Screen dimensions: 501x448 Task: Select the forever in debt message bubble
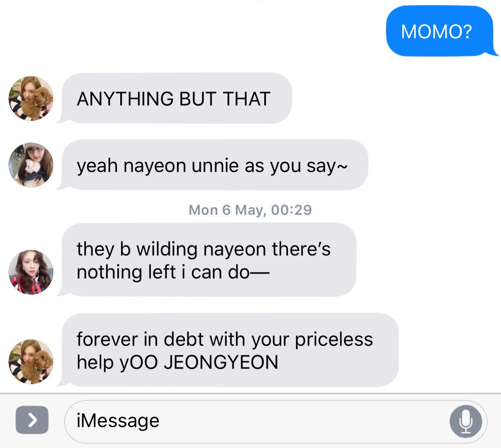(x=228, y=350)
